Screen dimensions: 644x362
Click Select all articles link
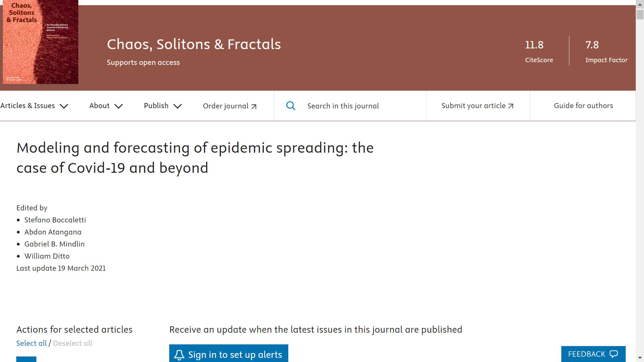[x=32, y=343]
